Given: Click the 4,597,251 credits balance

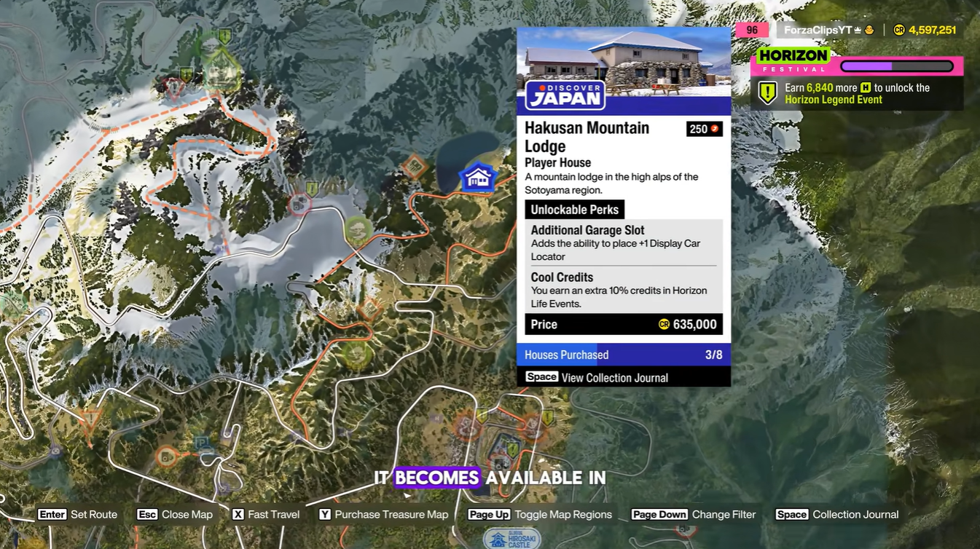Looking at the screenshot, I should (932, 30).
